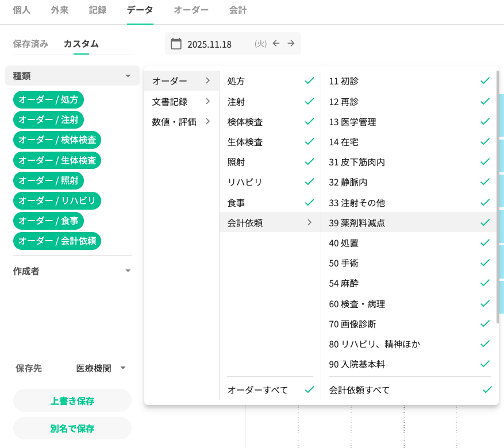504x448 pixels.
Task: Go to next day with right arrow
Action: (x=291, y=44)
